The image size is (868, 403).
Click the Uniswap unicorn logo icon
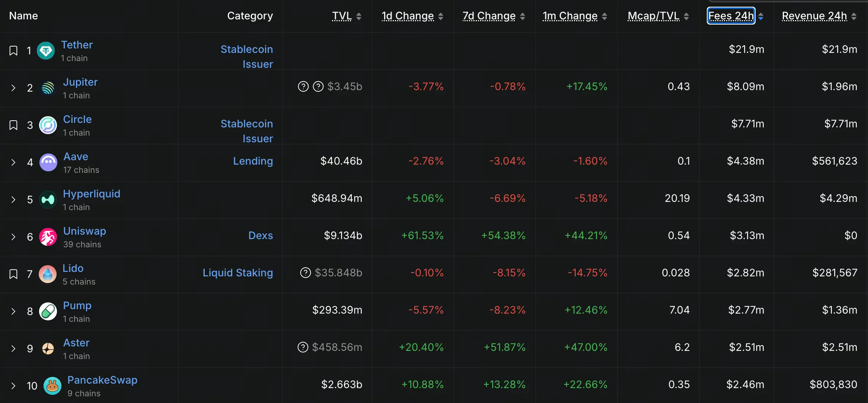[x=48, y=237]
